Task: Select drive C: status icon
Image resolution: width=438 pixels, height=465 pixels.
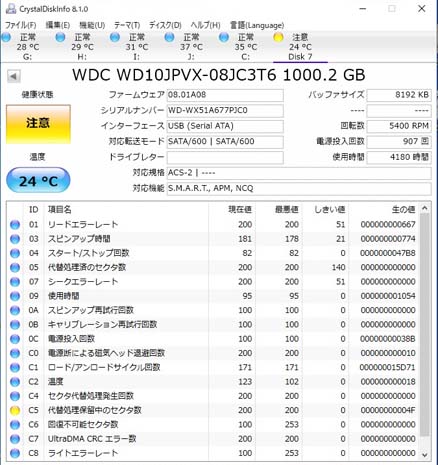Action: click(x=224, y=37)
